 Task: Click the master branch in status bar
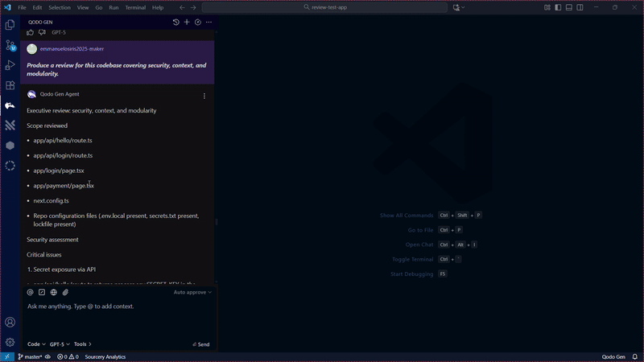(x=31, y=356)
